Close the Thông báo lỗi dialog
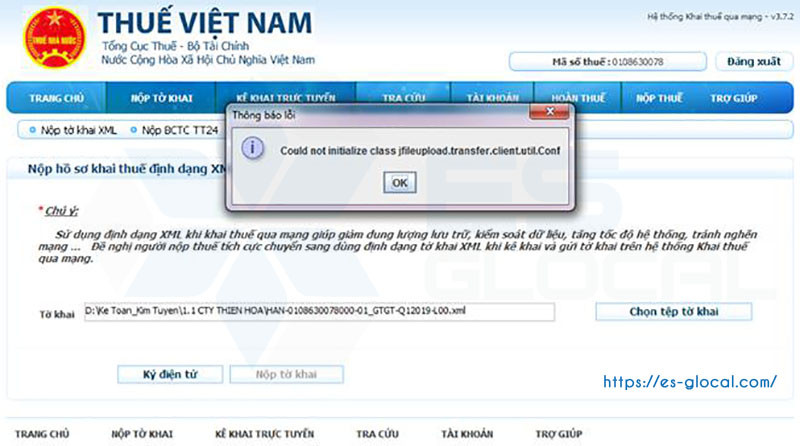800x446 pixels. click(x=549, y=111)
